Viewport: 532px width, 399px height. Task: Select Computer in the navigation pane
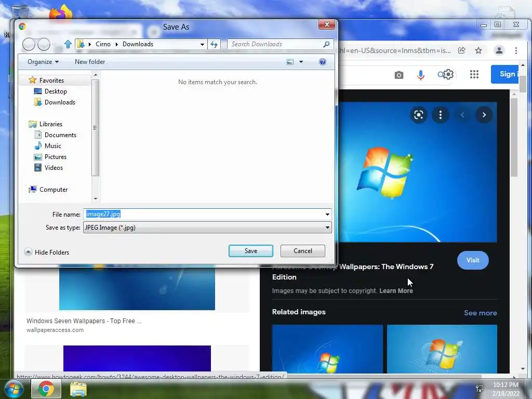click(54, 190)
